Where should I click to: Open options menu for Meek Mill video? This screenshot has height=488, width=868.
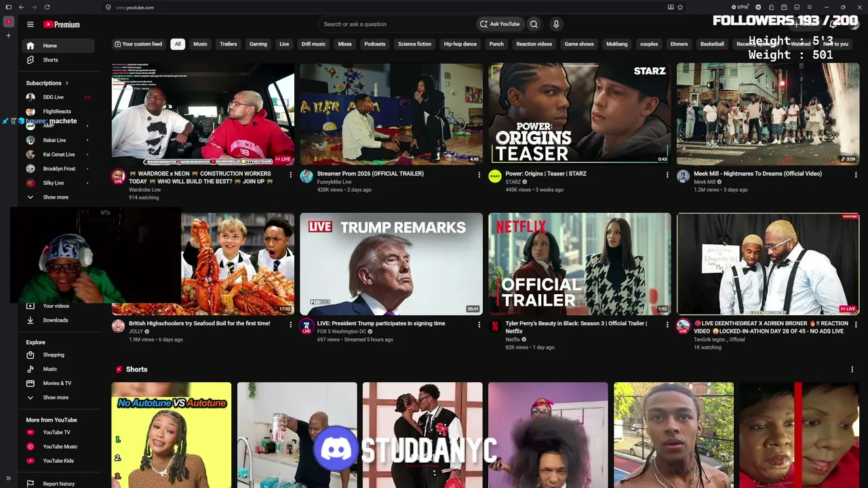coord(855,175)
